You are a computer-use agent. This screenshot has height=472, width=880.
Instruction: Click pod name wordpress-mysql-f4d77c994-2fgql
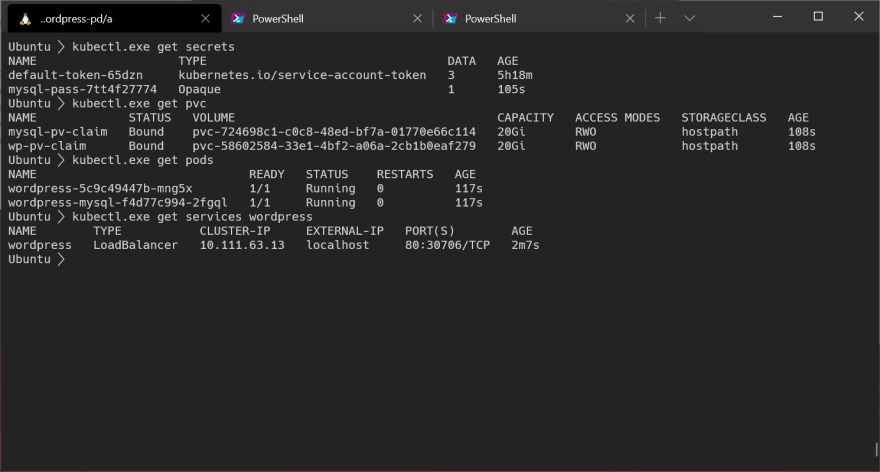point(118,203)
